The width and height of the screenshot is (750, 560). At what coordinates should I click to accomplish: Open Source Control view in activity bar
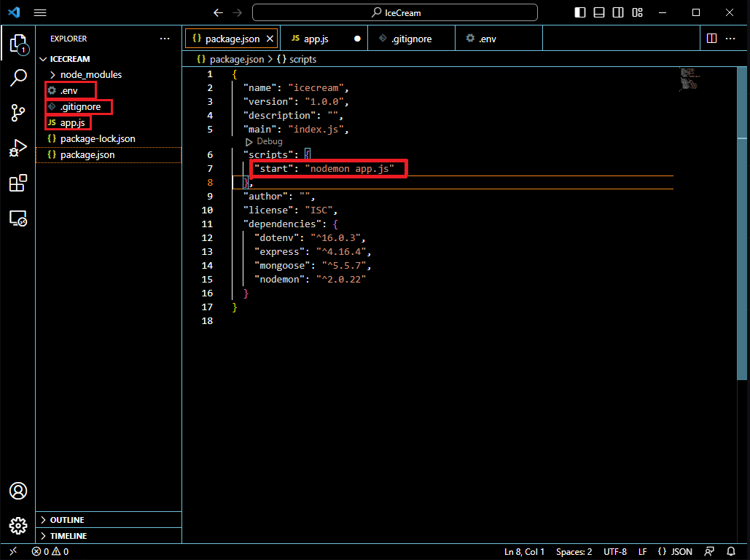point(18,113)
